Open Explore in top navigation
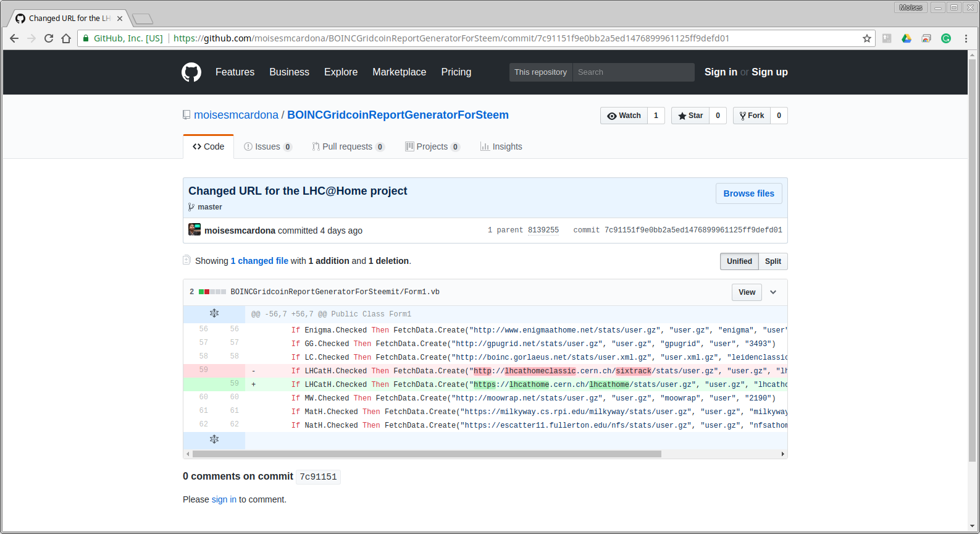 [341, 72]
